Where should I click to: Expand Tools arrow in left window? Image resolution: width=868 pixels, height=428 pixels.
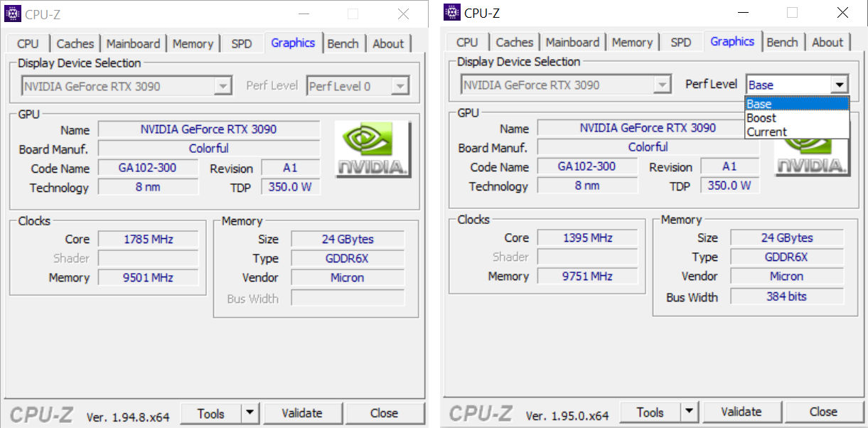pos(250,413)
